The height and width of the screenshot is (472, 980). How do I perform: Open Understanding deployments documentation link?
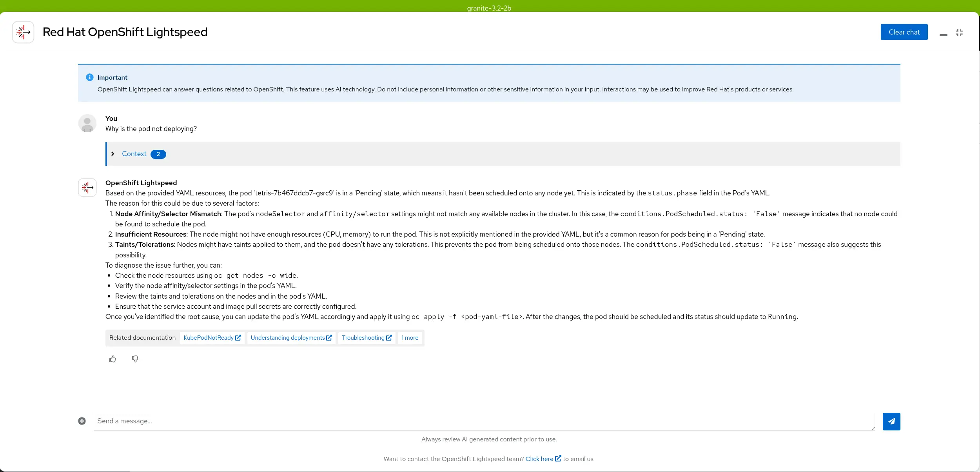(291, 338)
